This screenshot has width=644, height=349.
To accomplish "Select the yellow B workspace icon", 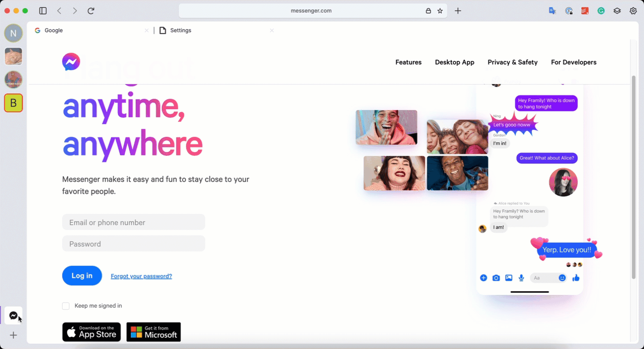I will [x=13, y=103].
